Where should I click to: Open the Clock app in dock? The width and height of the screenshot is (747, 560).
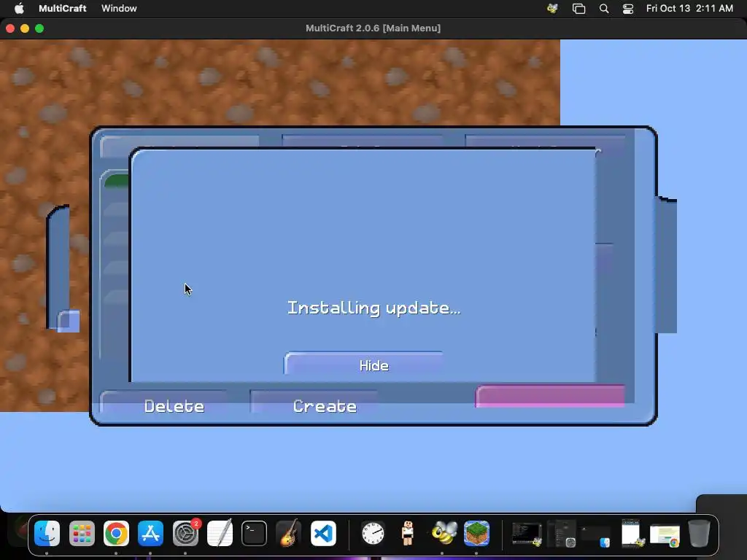(x=373, y=533)
